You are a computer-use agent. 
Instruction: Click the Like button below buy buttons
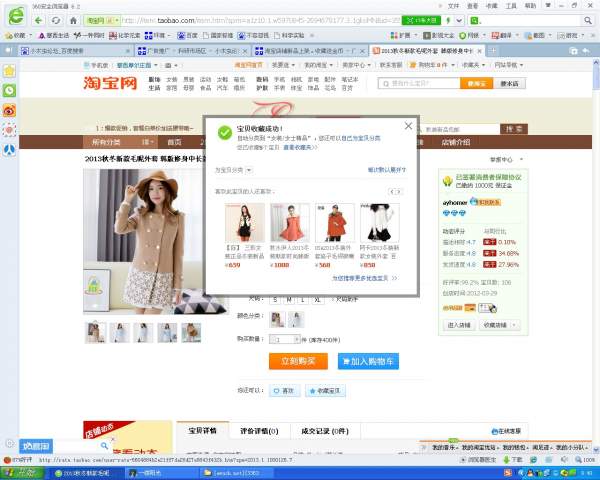(x=284, y=391)
